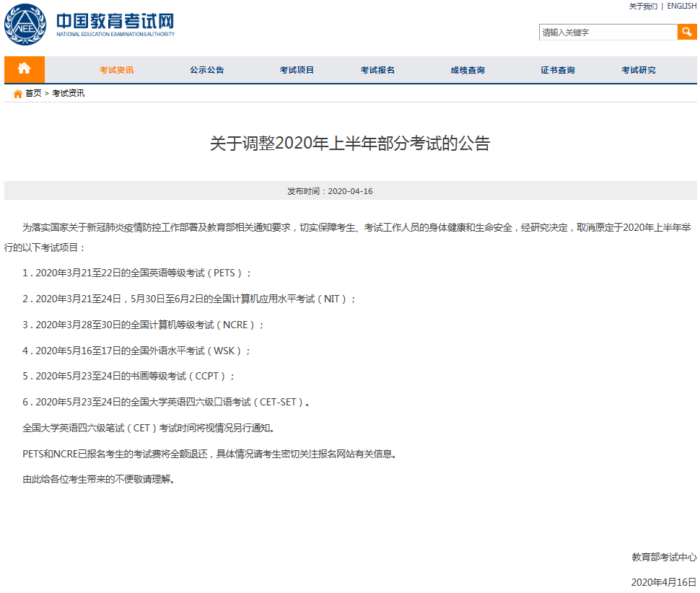This screenshot has width=700, height=593.
Task: Click the 发布时间 publish date bar
Action: [349, 190]
